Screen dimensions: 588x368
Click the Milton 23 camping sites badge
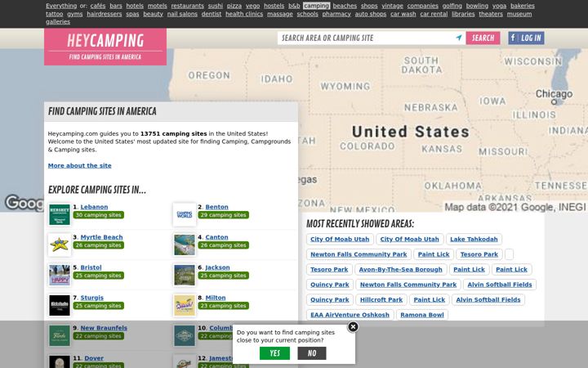pos(223,306)
